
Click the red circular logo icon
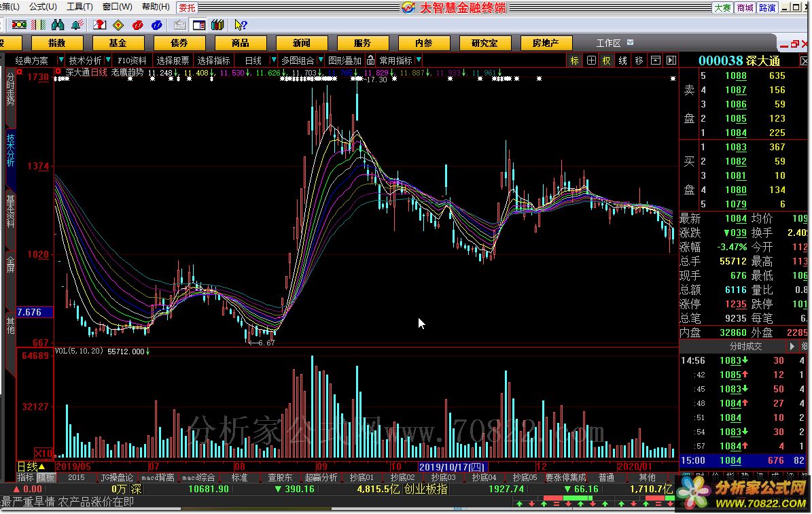[138, 24]
